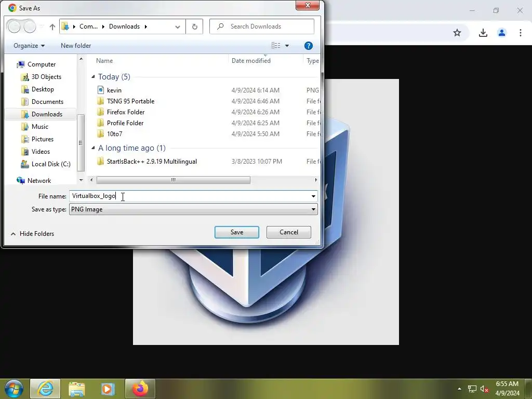Bookmark page with Chrome star icon

click(x=457, y=33)
